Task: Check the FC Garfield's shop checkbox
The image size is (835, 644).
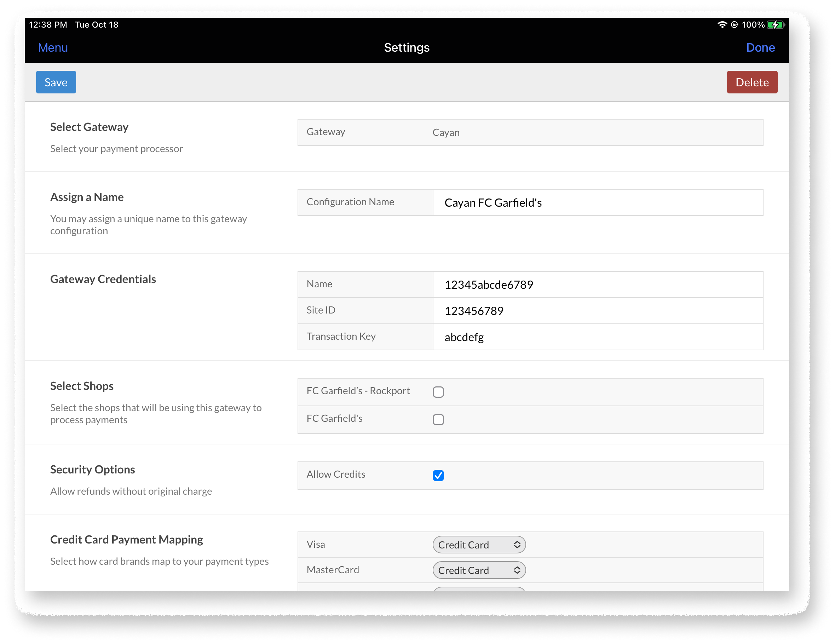Action: (x=438, y=420)
